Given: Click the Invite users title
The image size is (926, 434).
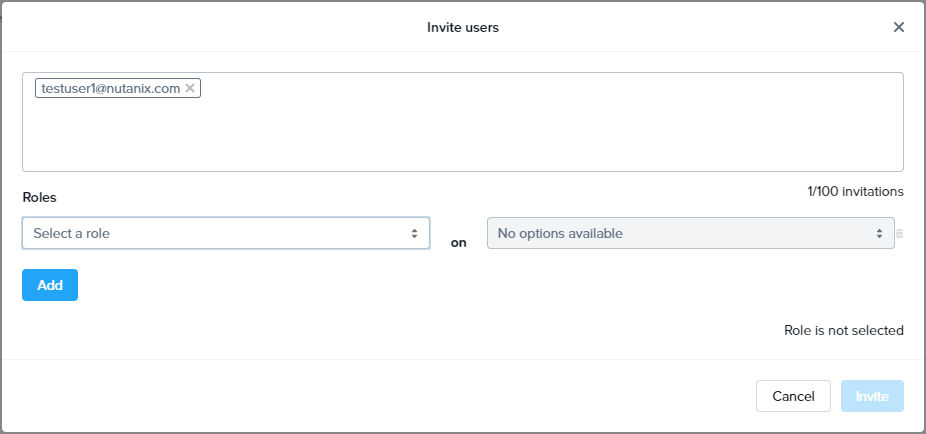Looking at the screenshot, I should [463, 27].
